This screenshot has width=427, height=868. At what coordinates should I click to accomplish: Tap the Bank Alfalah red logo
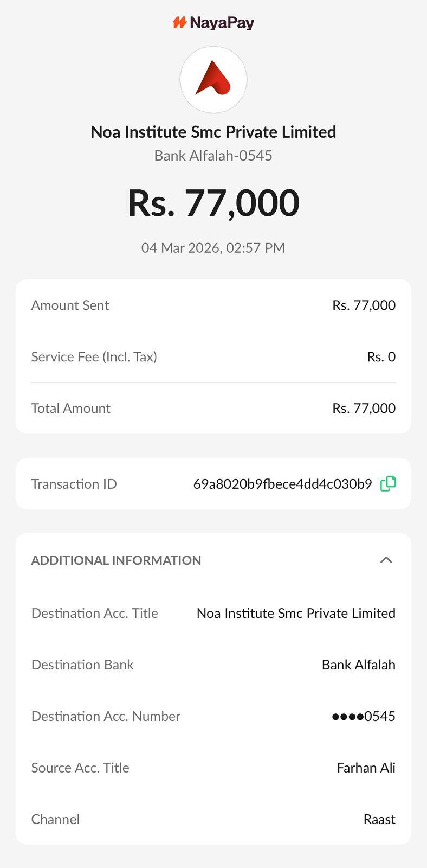(214, 79)
